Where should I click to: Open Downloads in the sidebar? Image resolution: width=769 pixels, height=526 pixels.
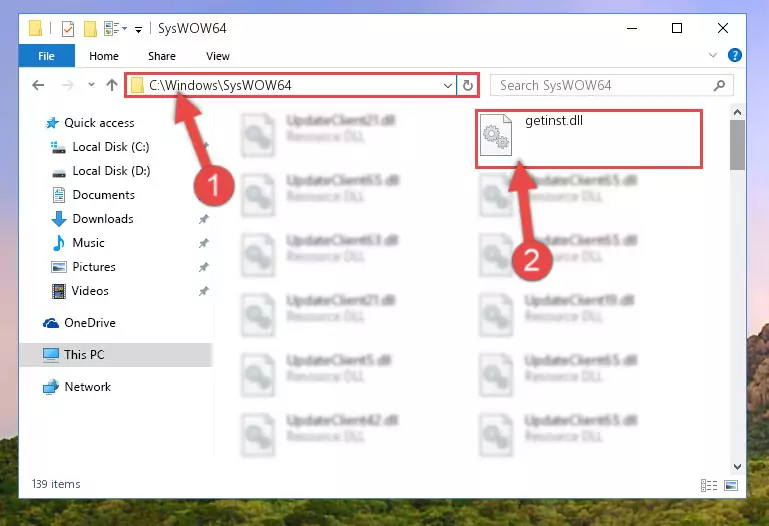click(103, 219)
